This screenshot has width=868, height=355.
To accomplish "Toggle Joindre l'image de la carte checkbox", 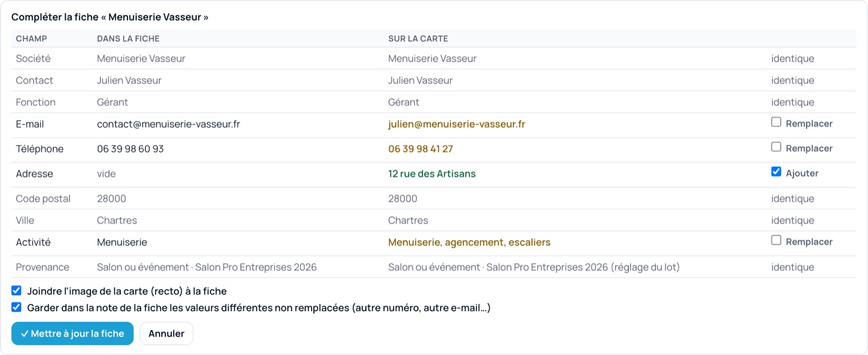I will (x=17, y=291).
